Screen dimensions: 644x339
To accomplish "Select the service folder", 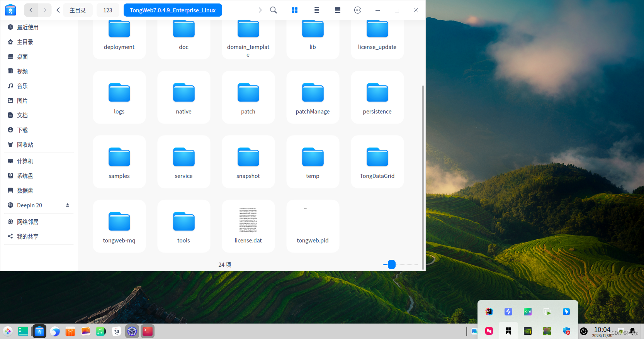I will click(184, 162).
